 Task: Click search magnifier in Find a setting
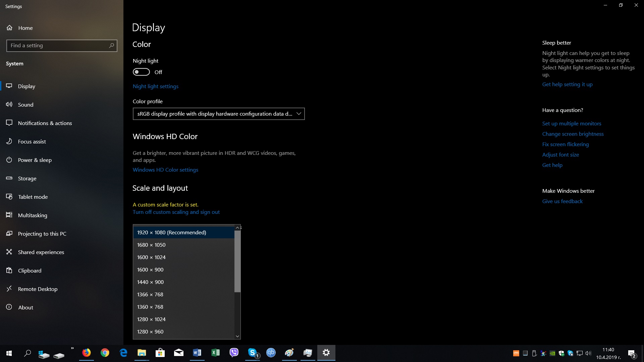[112, 45]
